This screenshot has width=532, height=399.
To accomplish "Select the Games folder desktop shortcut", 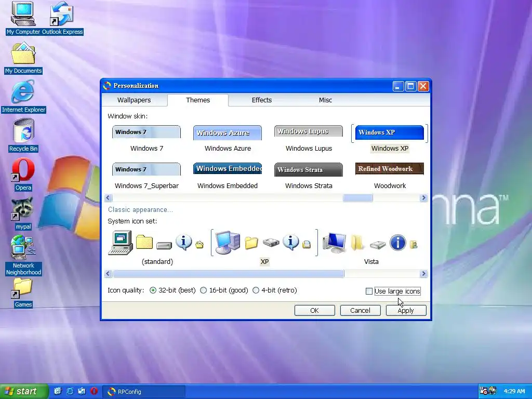I will point(23,293).
